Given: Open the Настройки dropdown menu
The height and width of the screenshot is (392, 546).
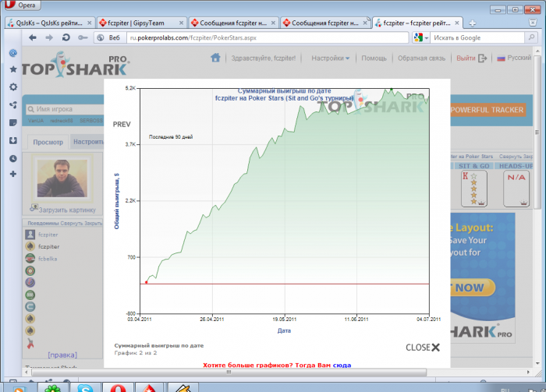Looking at the screenshot, I should click(330, 58).
